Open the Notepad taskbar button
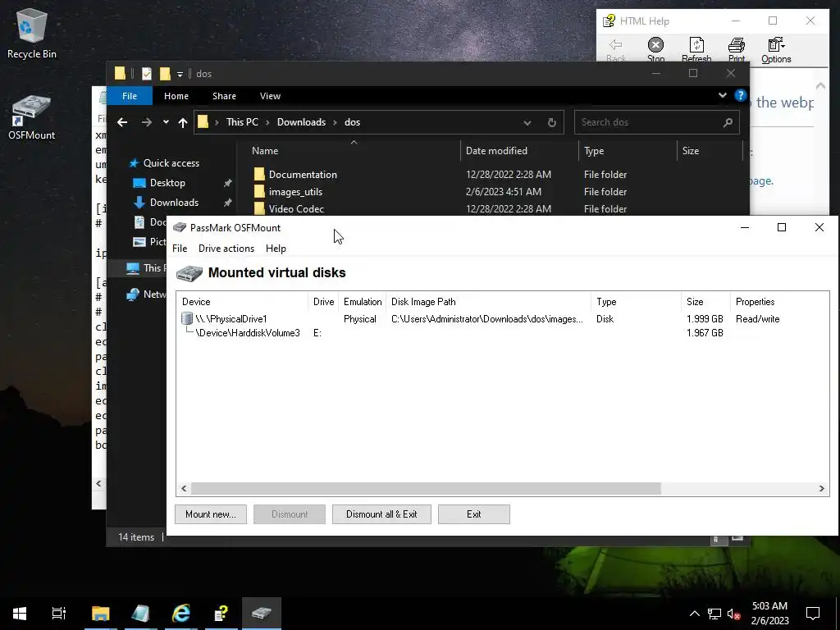The width and height of the screenshot is (840, 630). click(x=141, y=613)
